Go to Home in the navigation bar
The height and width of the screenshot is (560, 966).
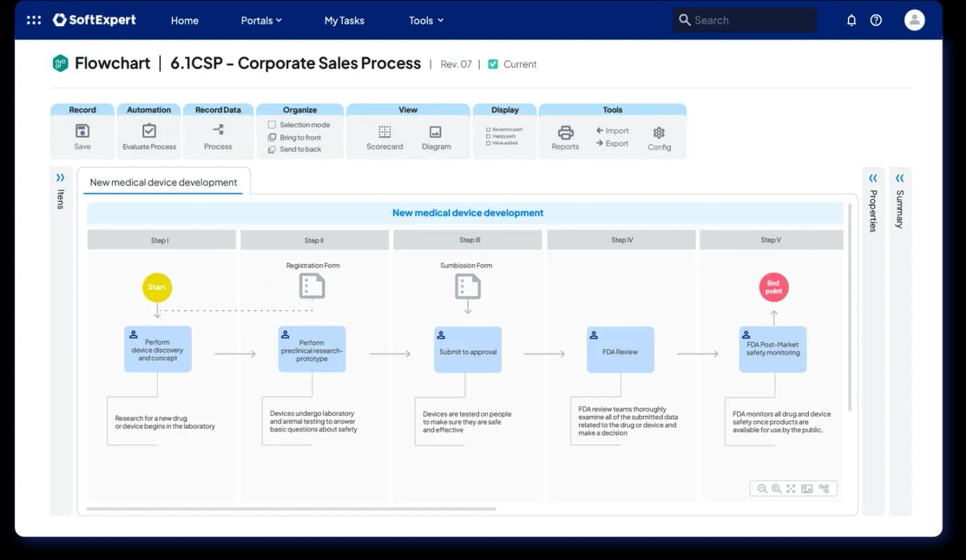pyautogui.click(x=184, y=20)
